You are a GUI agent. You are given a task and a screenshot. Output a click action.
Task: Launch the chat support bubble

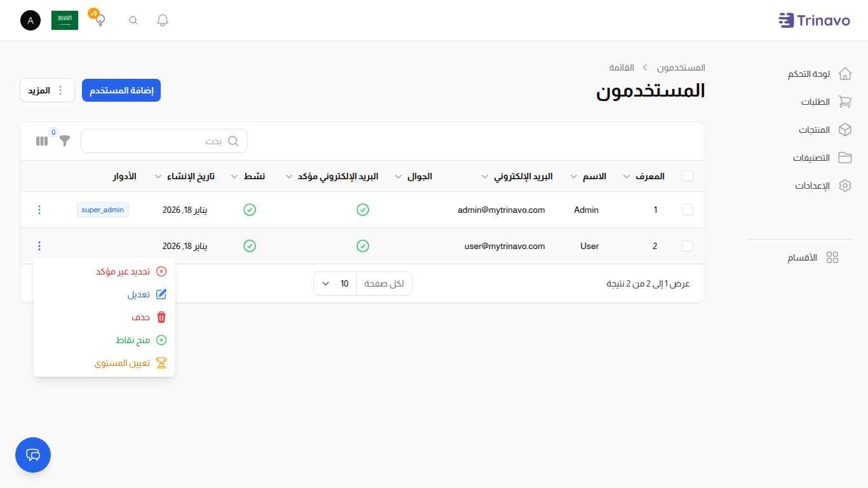click(32, 455)
